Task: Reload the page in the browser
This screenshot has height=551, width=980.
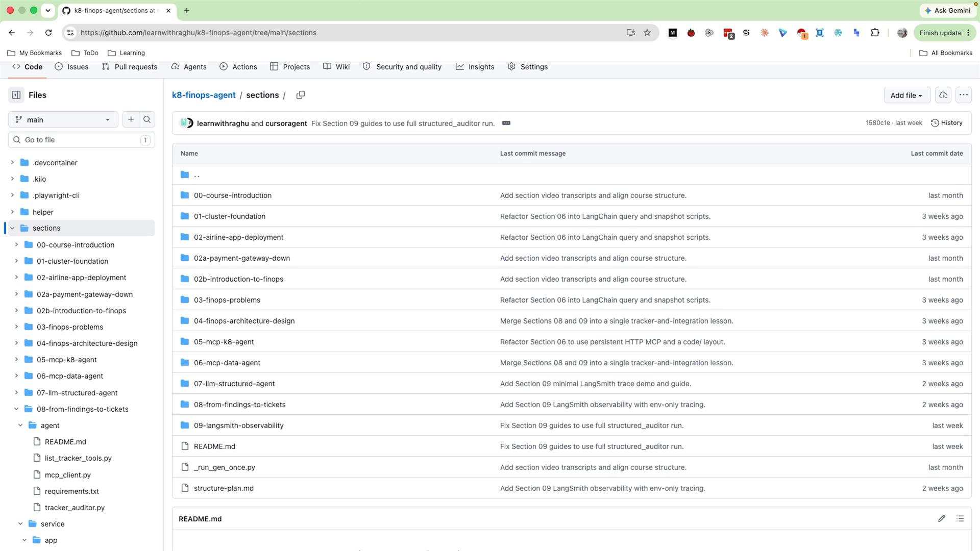Action: pyautogui.click(x=48, y=33)
